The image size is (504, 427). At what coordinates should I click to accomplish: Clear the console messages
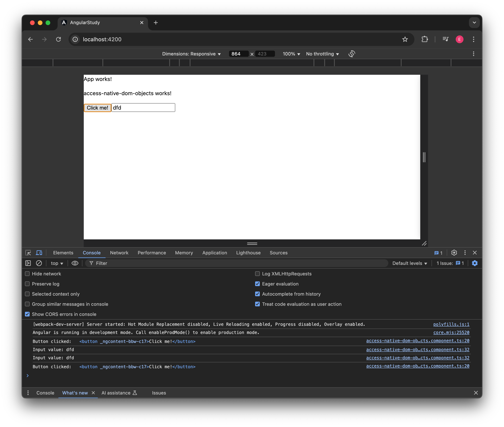(39, 263)
